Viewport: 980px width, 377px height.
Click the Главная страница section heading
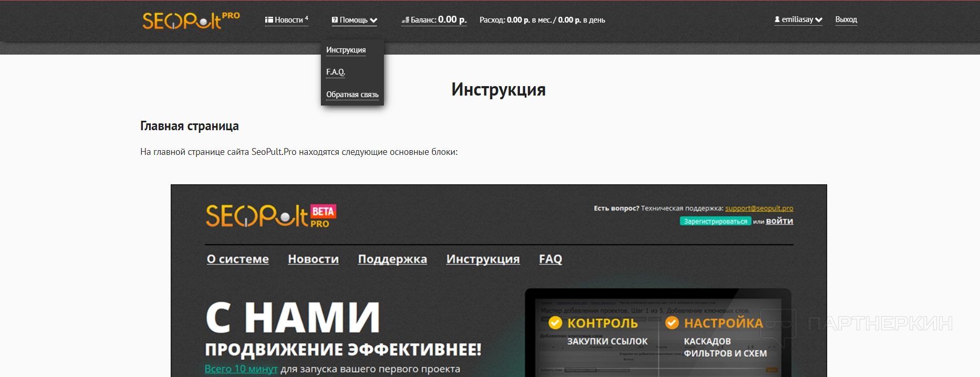(x=190, y=126)
